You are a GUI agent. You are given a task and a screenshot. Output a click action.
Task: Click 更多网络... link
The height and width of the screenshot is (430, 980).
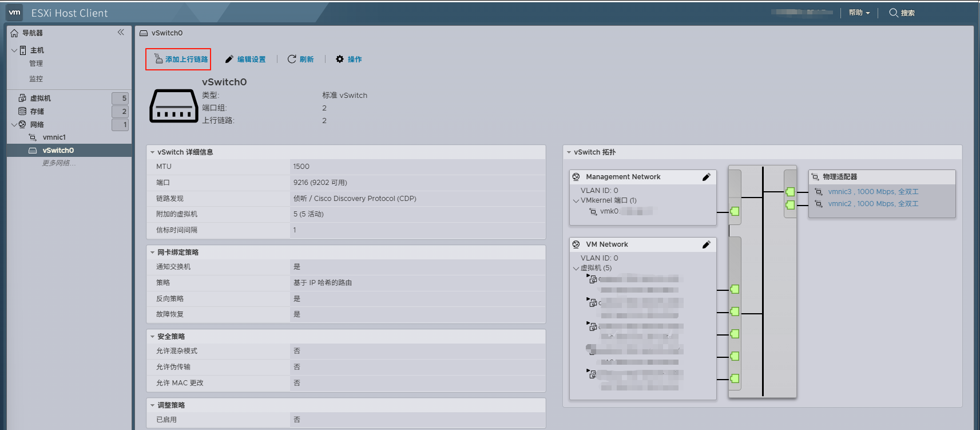click(x=58, y=163)
